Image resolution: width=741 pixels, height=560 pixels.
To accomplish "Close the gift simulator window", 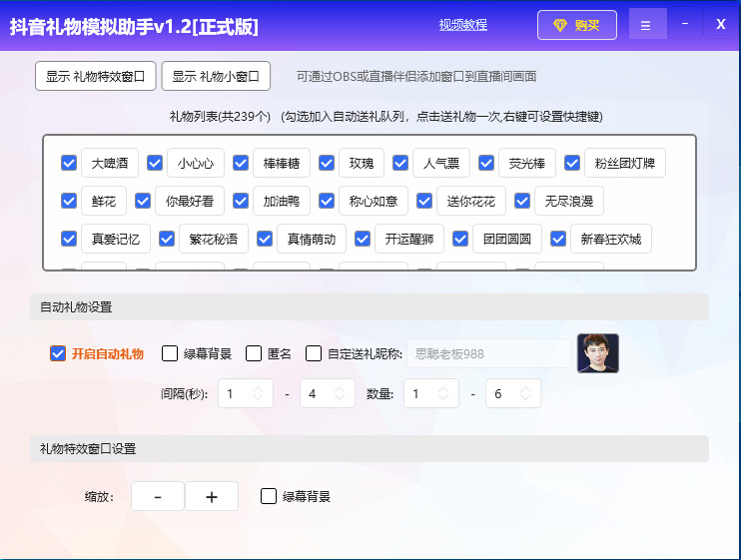I will point(721,24).
